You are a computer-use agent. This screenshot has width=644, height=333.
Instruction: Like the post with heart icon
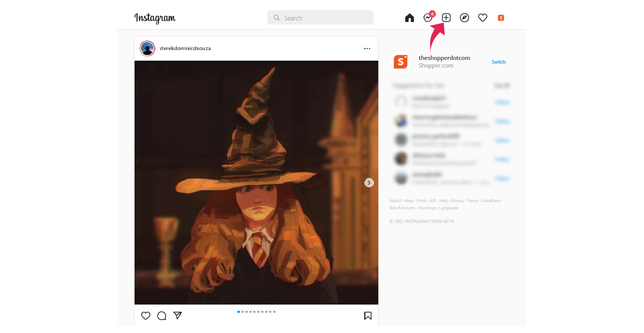[146, 316]
